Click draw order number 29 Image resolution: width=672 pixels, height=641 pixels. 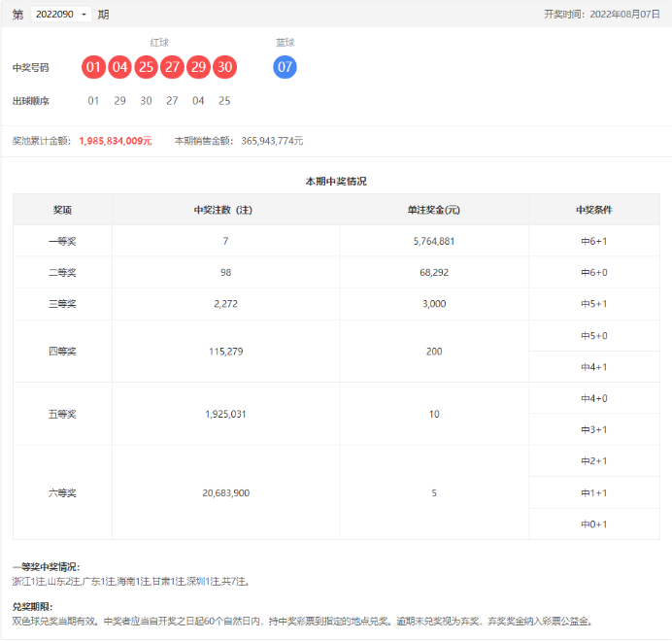pos(119,101)
